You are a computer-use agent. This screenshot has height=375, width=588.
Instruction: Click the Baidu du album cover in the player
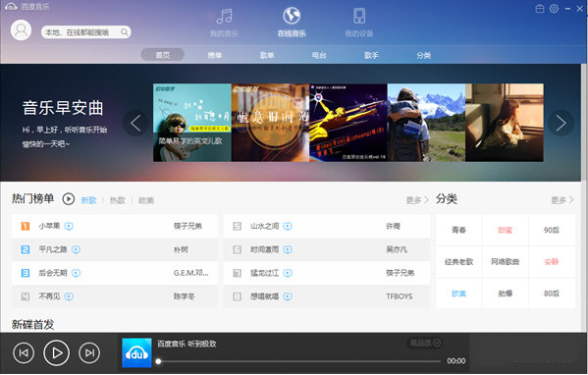[x=136, y=352]
